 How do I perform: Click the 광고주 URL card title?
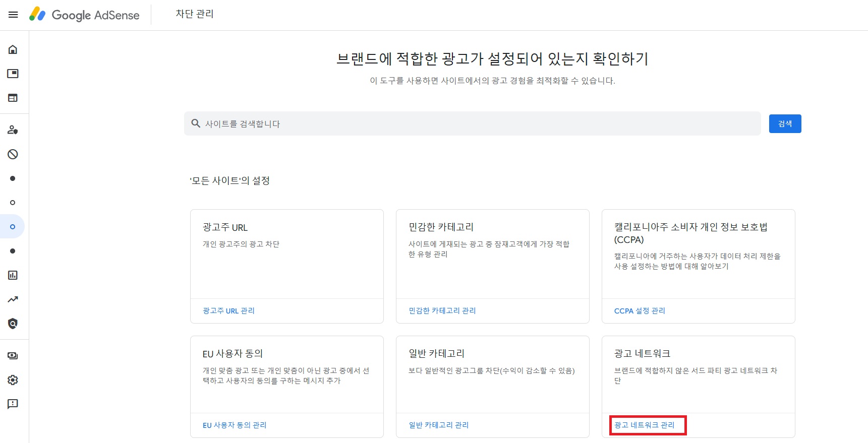click(225, 227)
